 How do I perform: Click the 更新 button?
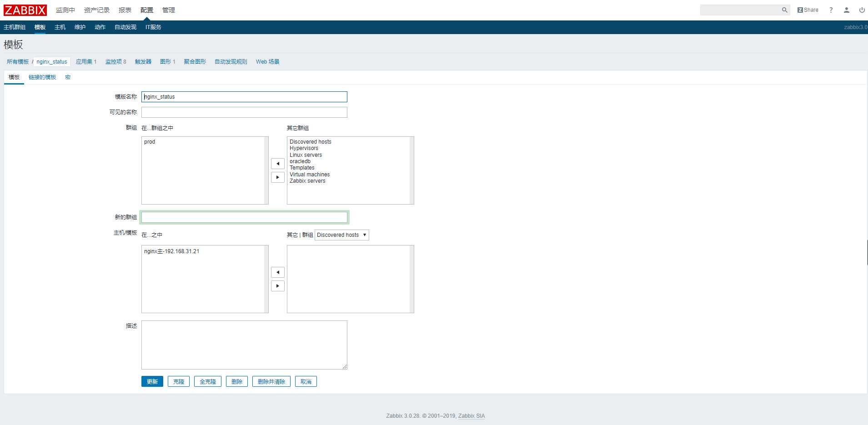point(152,382)
